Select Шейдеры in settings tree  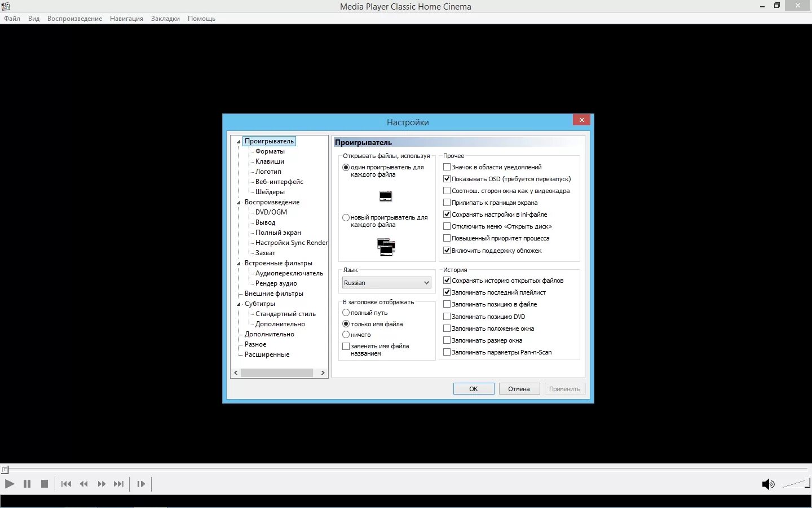[x=270, y=192]
